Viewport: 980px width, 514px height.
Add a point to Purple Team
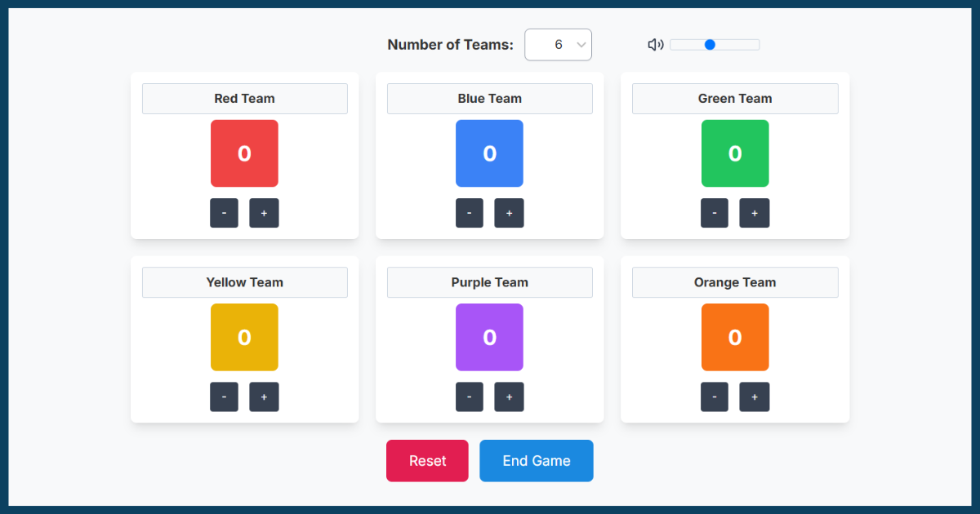(x=509, y=397)
